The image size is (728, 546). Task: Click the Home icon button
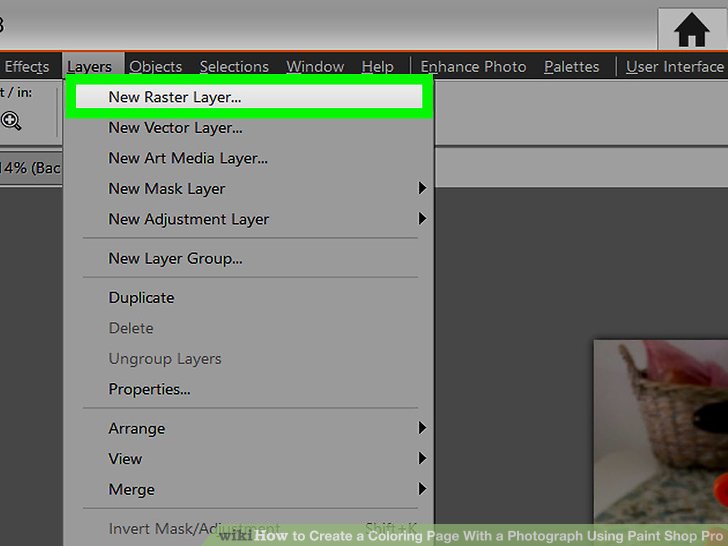[691, 30]
